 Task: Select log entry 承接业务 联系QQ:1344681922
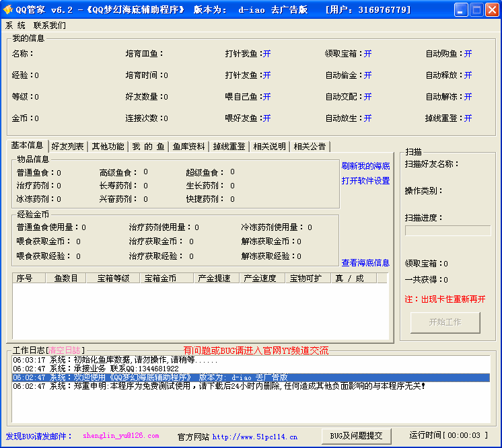(x=251, y=369)
